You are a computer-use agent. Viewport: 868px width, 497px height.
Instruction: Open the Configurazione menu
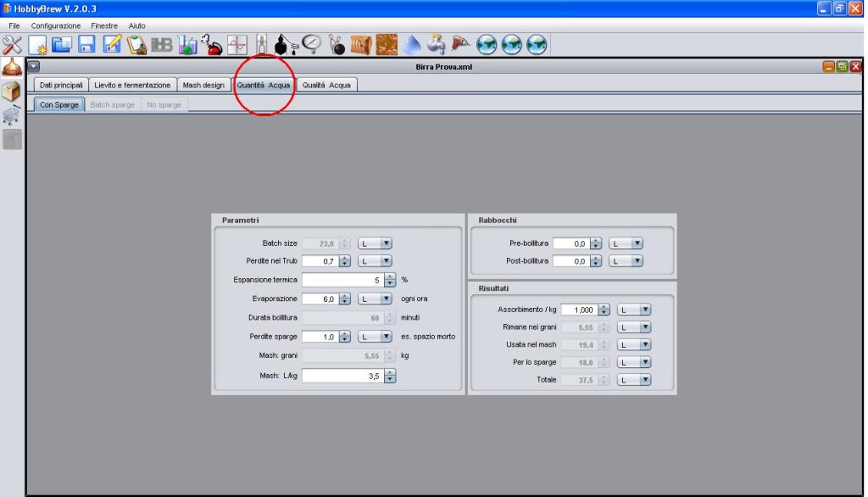[x=55, y=25]
